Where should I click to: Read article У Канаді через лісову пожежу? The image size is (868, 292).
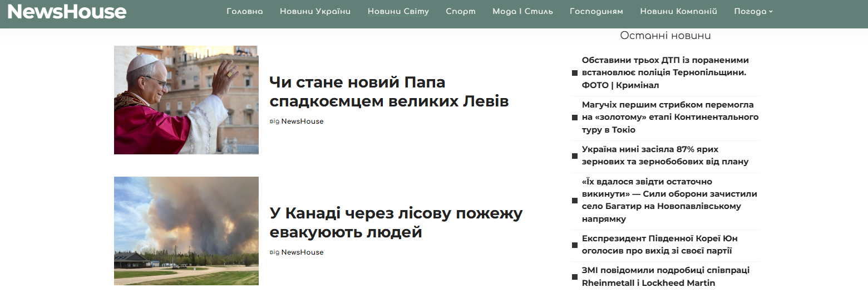(x=396, y=223)
